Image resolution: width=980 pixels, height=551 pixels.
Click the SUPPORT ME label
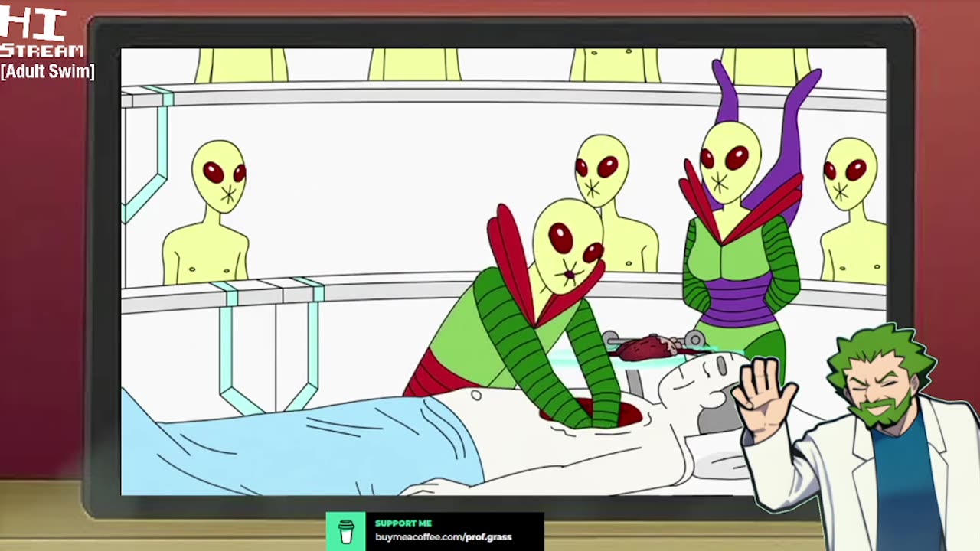[403, 523]
